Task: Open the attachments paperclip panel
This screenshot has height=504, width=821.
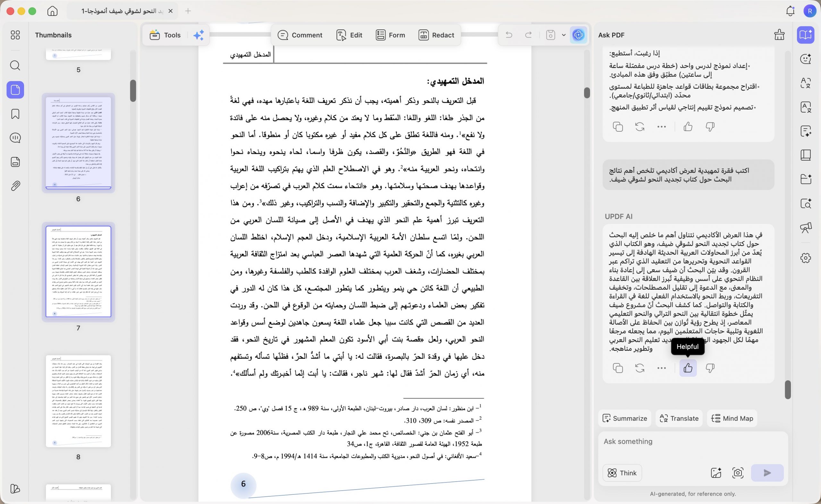Action: coord(15,186)
